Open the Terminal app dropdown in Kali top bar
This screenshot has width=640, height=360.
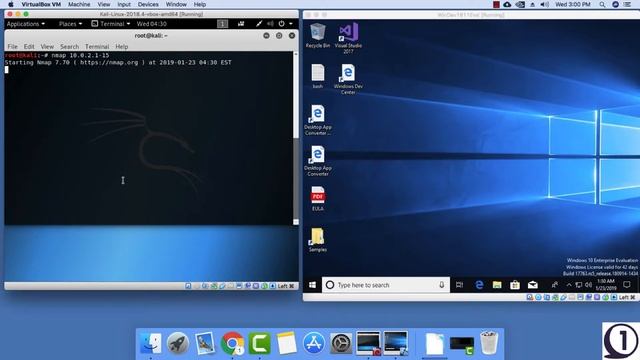(x=111, y=24)
